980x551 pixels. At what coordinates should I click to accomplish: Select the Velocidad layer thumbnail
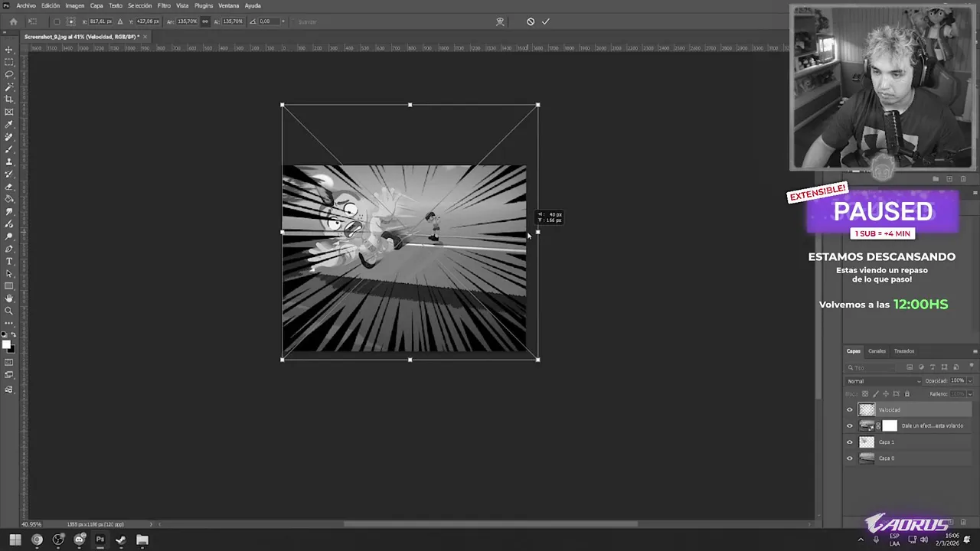(867, 410)
